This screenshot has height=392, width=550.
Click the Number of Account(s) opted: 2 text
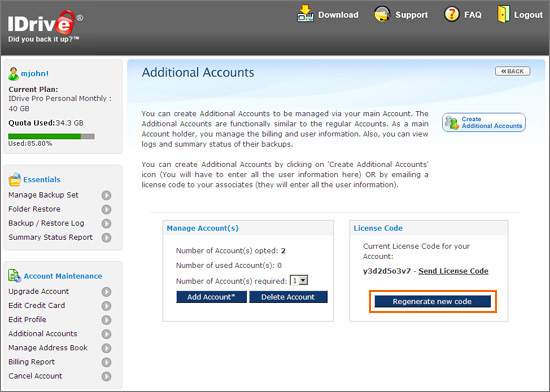pos(230,251)
